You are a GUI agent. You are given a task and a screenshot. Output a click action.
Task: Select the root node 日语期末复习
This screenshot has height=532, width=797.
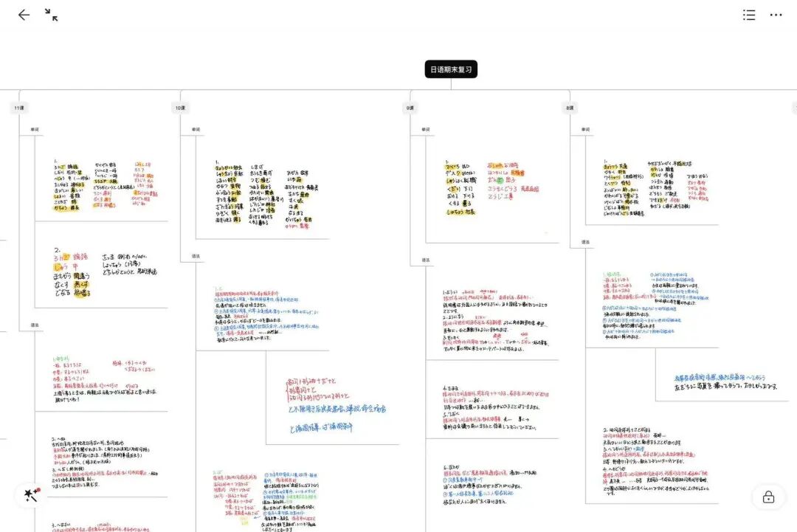(x=451, y=70)
